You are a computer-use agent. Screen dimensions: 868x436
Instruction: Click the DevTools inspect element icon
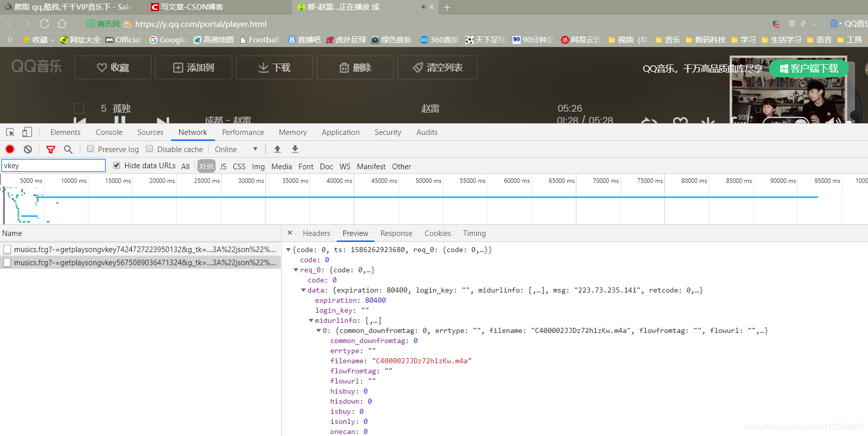click(x=10, y=132)
